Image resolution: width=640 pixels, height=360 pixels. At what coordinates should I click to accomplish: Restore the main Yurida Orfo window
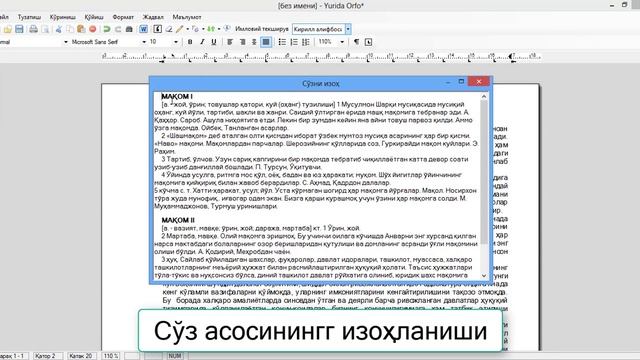pos(624,5)
